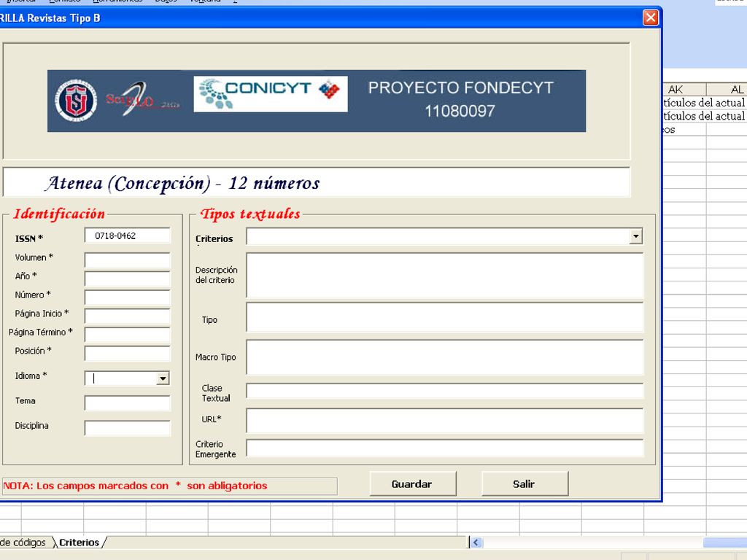747x560 pixels.
Task: Expand the Criterios combo box arrow
Action: 635,236
